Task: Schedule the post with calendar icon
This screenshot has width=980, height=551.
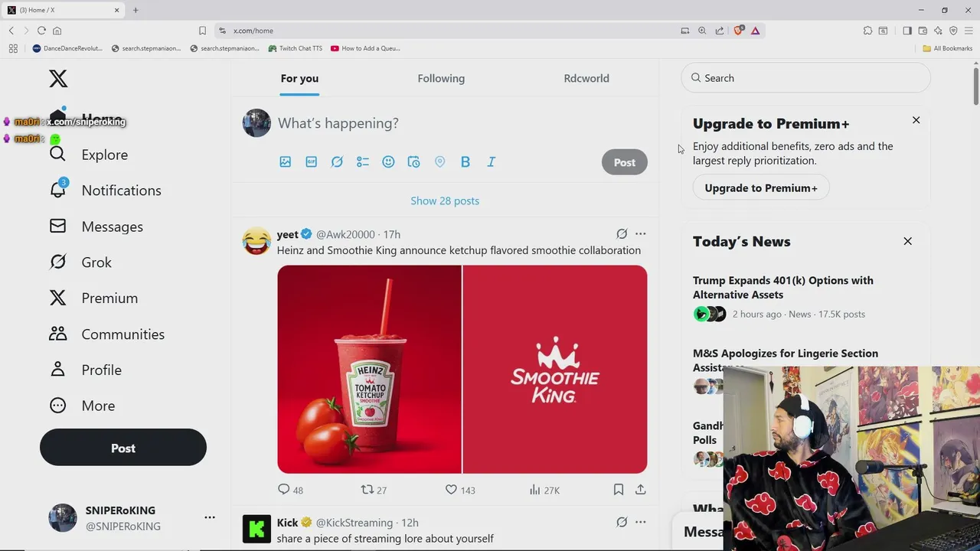Action: click(414, 161)
